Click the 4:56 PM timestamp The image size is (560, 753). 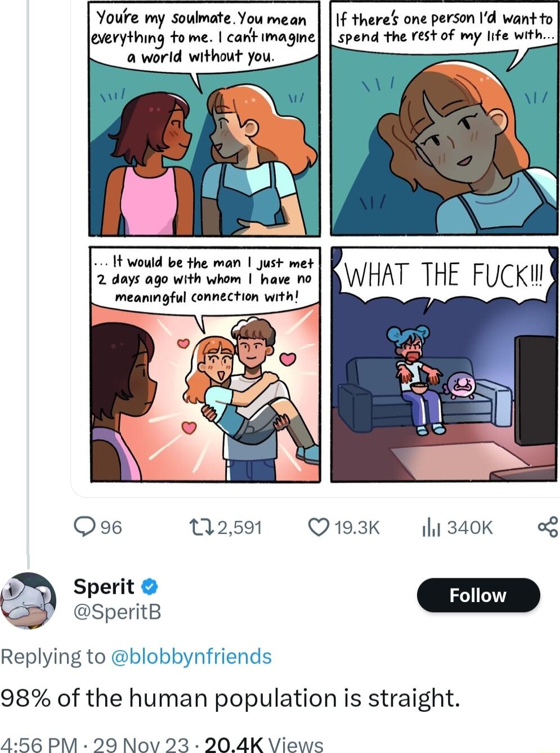coord(38,745)
